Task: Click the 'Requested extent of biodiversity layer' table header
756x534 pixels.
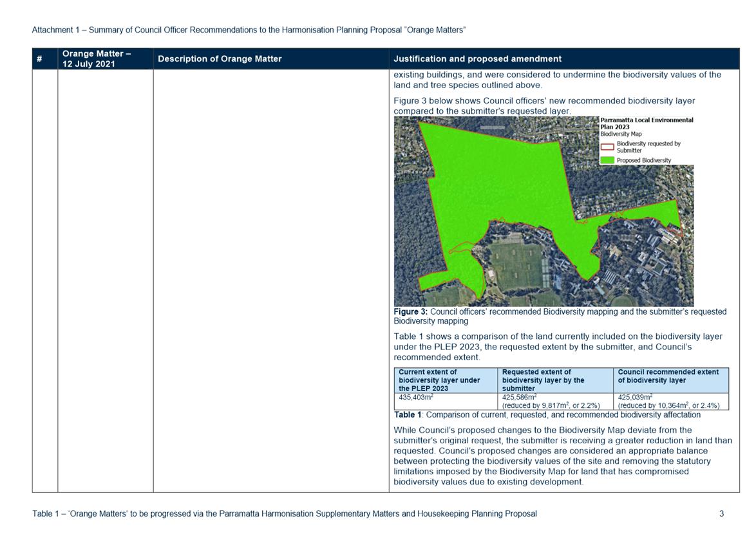Action: (x=555, y=380)
